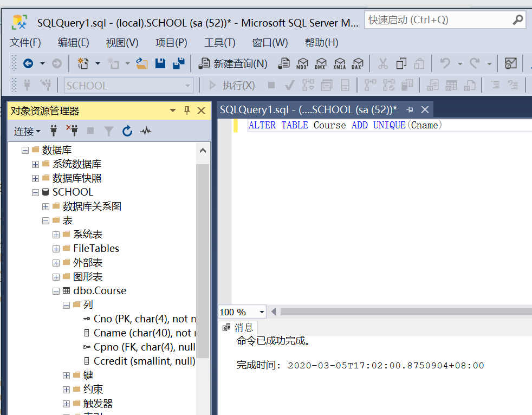Click the Copy icon in toolbar

[x=401, y=63]
